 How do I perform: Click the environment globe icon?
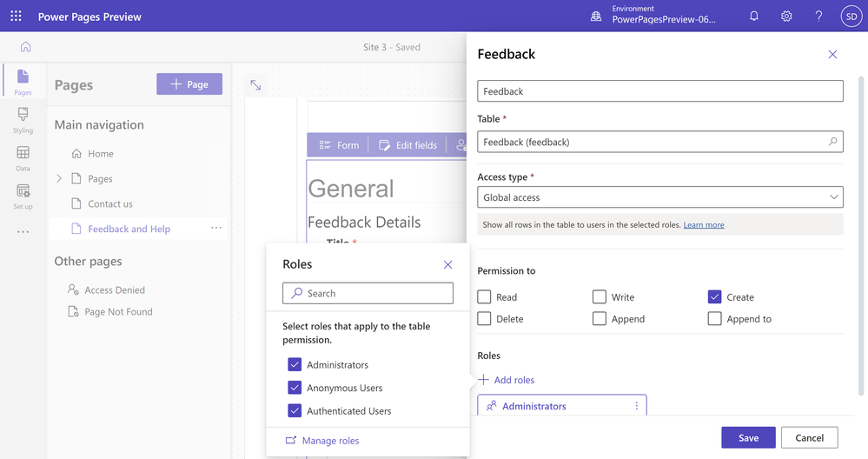click(x=596, y=17)
